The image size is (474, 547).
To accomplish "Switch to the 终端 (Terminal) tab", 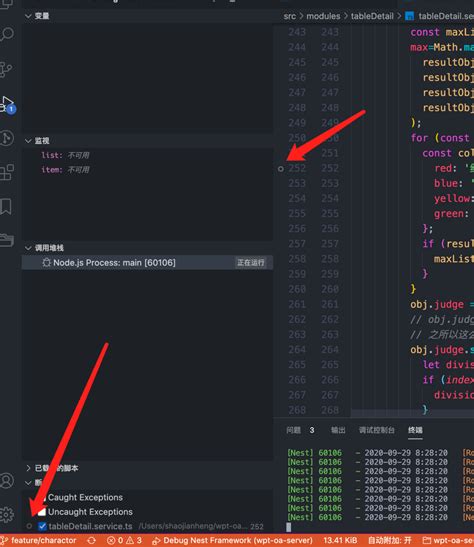I will tap(415, 430).
